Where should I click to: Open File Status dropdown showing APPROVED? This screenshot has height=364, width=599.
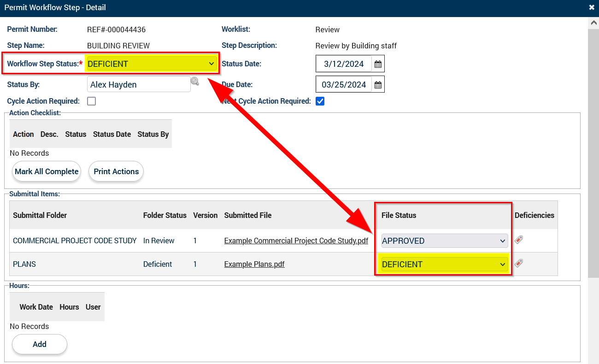(444, 241)
